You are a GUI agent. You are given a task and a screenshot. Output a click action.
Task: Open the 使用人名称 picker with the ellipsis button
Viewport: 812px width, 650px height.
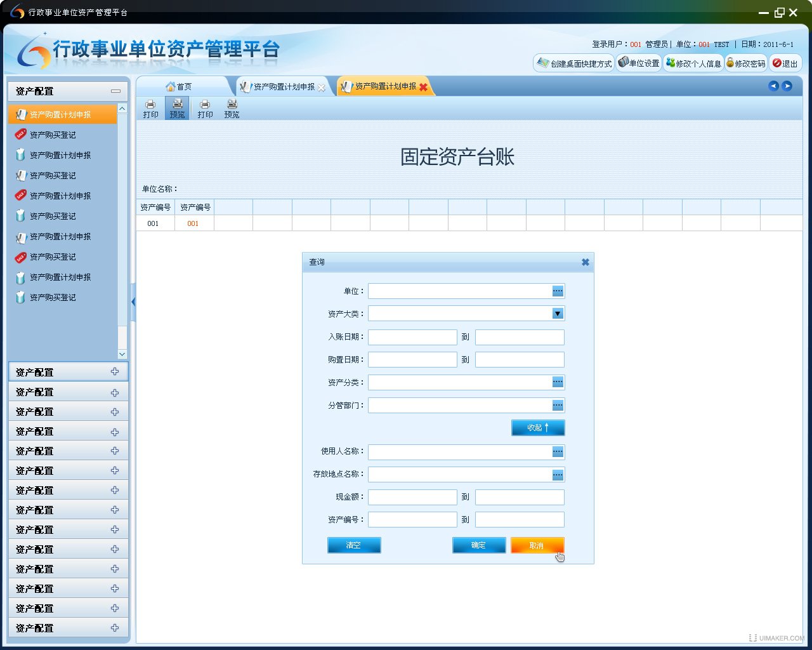tap(558, 451)
